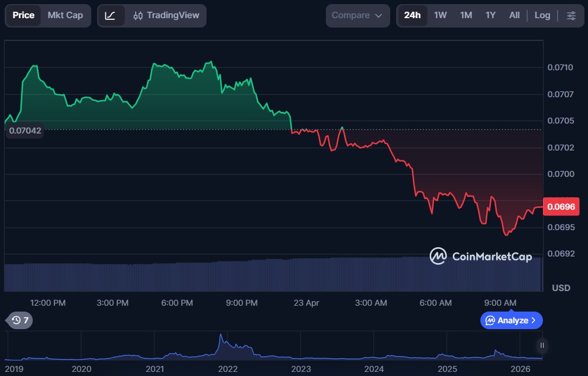Select the 24h time range tab

pyautogui.click(x=412, y=15)
